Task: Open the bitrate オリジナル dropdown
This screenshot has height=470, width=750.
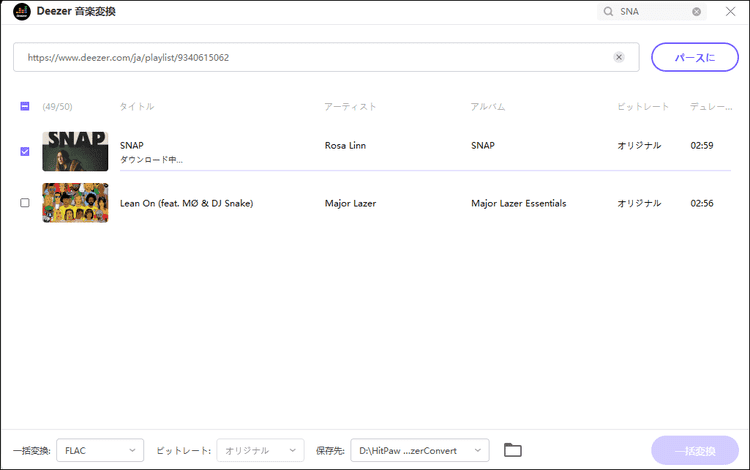Action: click(x=260, y=450)
